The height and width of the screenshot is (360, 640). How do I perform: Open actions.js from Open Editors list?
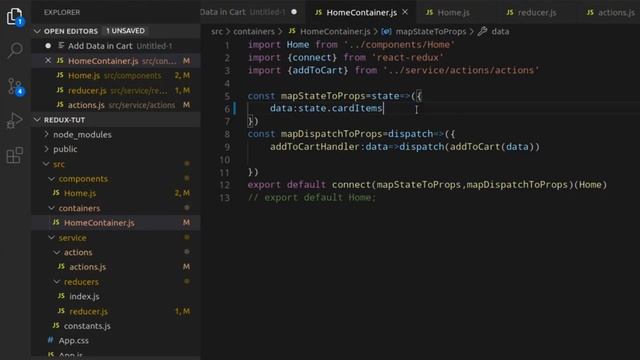(116, 105)
